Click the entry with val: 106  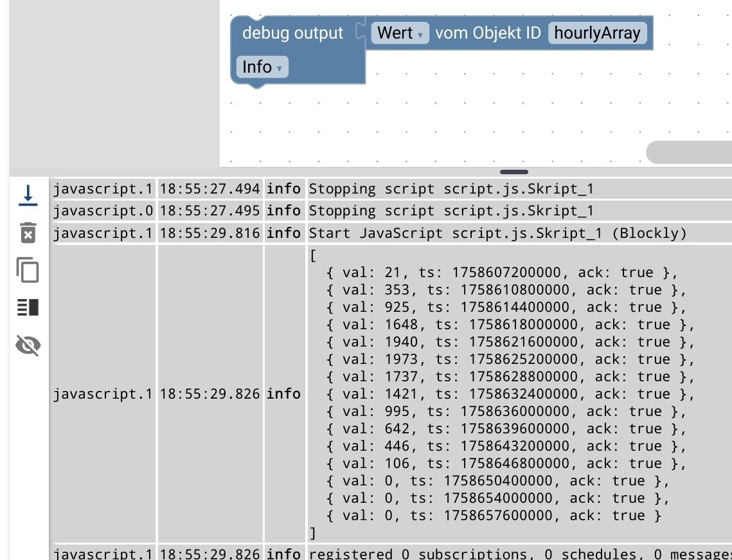pos(506,464)
